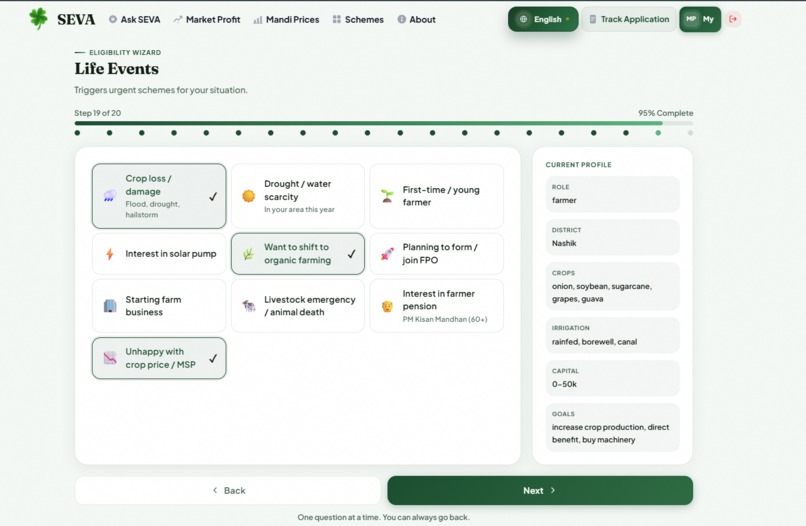Image resolution: width=806 pixels, height=526 pixels.
Task: Click the red logout icon
Action: coord(733,19)
